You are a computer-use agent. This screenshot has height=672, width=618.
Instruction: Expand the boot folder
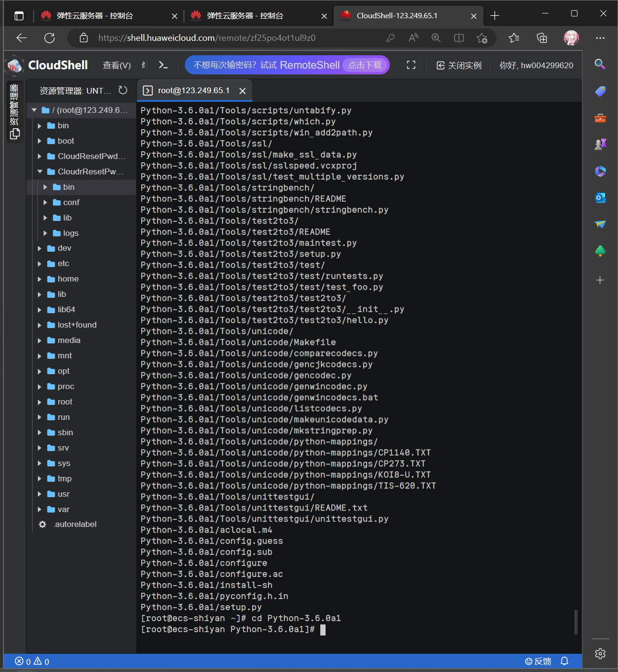coord(40,141)
